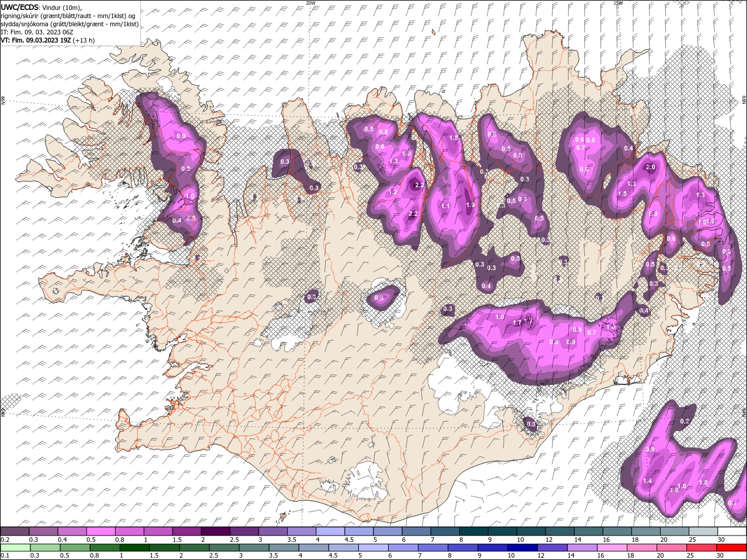Screen dimensions: 747x560
Task: Select the upper legend swatch labeled 3.5
Action: (301, 531)
